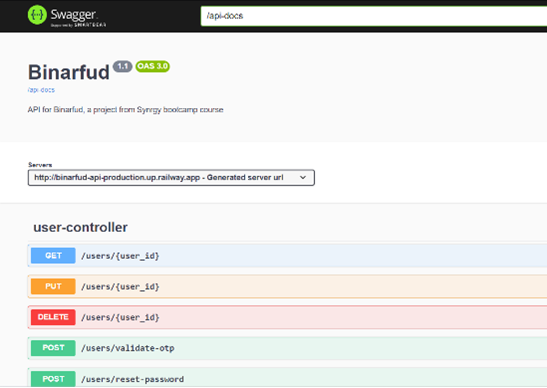This screenshot has width=547, height=388.
Task: Expand POST /users/reset-password endpoint
Action: pos(287,378)
